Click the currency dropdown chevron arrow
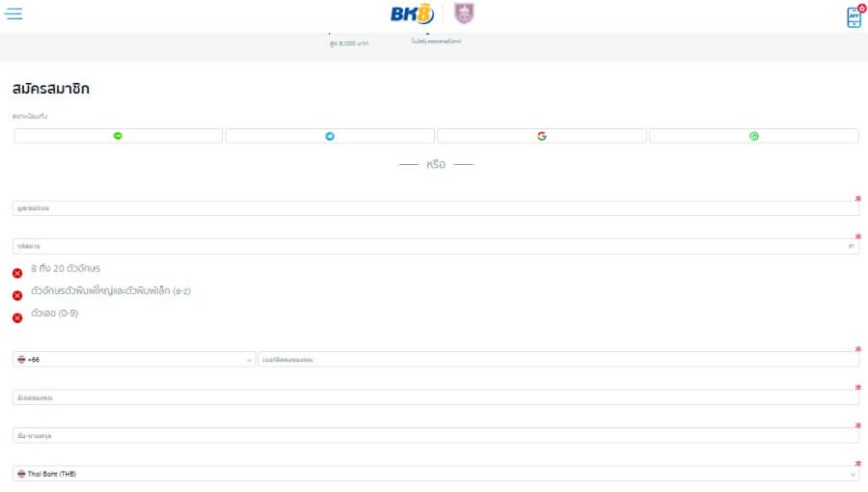 (853, 475)
